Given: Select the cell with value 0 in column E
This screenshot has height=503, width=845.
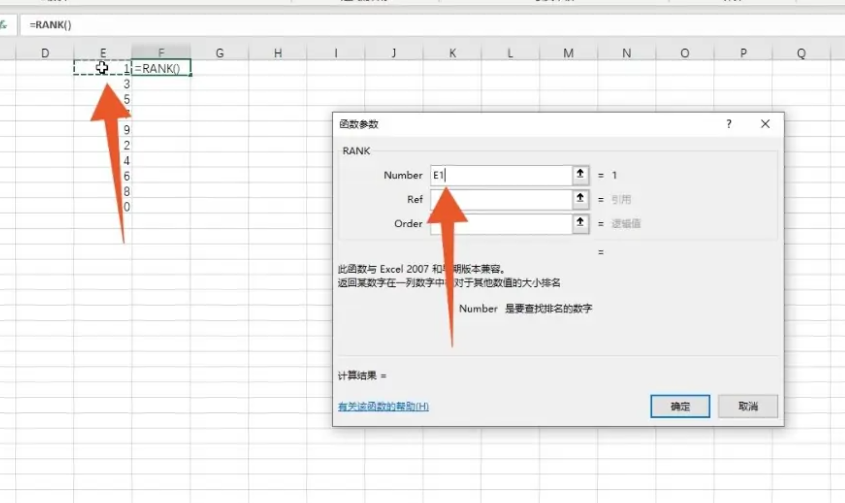Looking at the screenshot, I should [104, 207].
